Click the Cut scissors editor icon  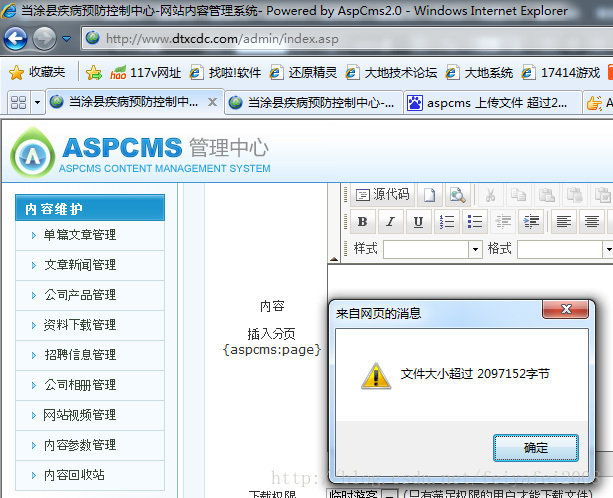click(x=490, y=194)
